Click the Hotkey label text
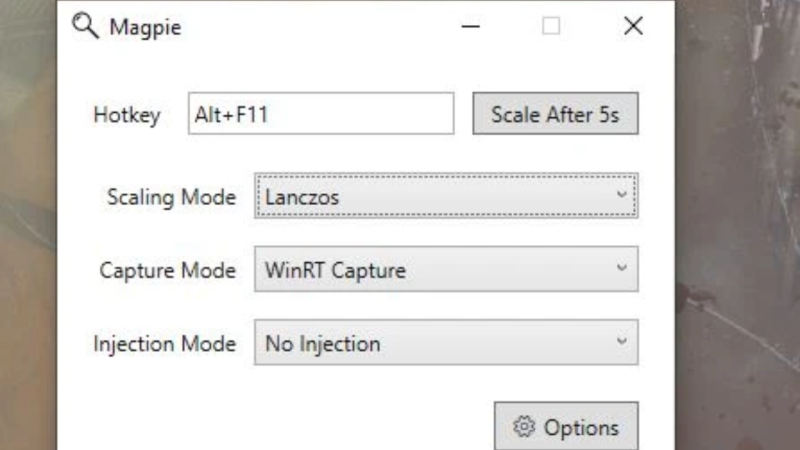Image resolution: width=800 pixels, height=450 pixels. point(126,115)
